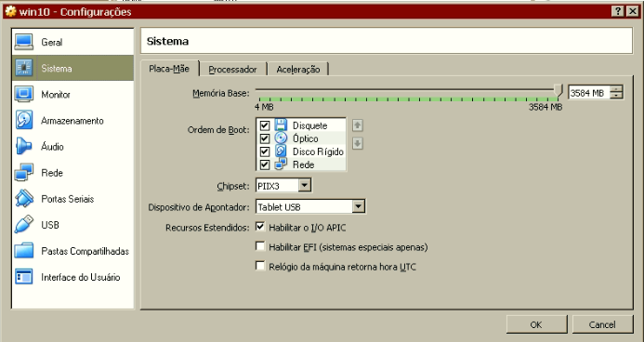644x342 pixels.
Task: Enable Habilitar EFI checkbox
Action: pyautogui.click(x=260, y=246)
